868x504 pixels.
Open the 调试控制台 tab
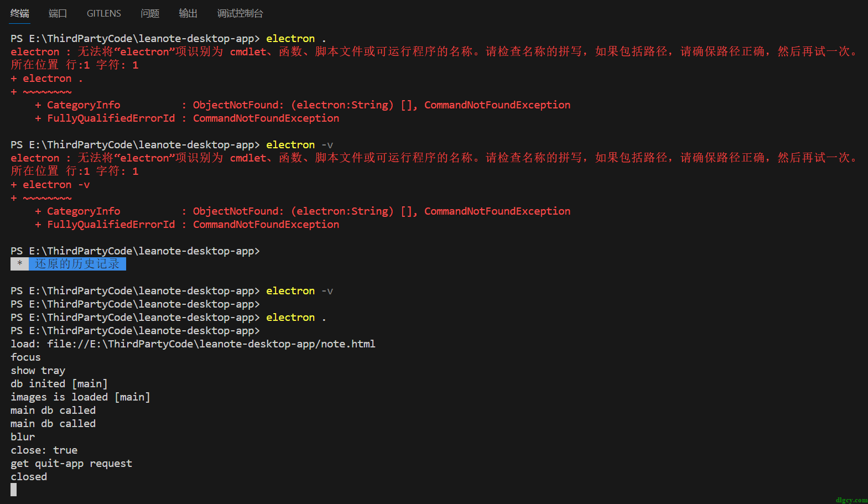coord(240,13)
